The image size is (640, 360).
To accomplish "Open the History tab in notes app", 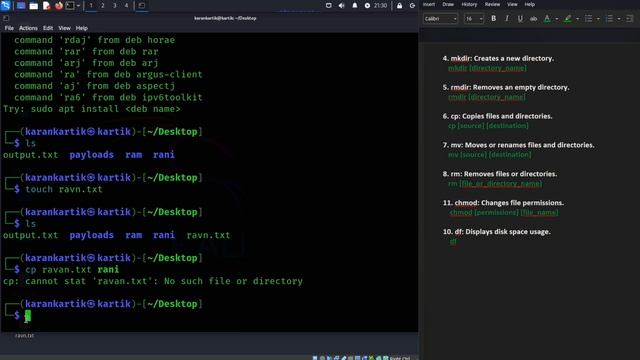I will (x=469, y=4).
